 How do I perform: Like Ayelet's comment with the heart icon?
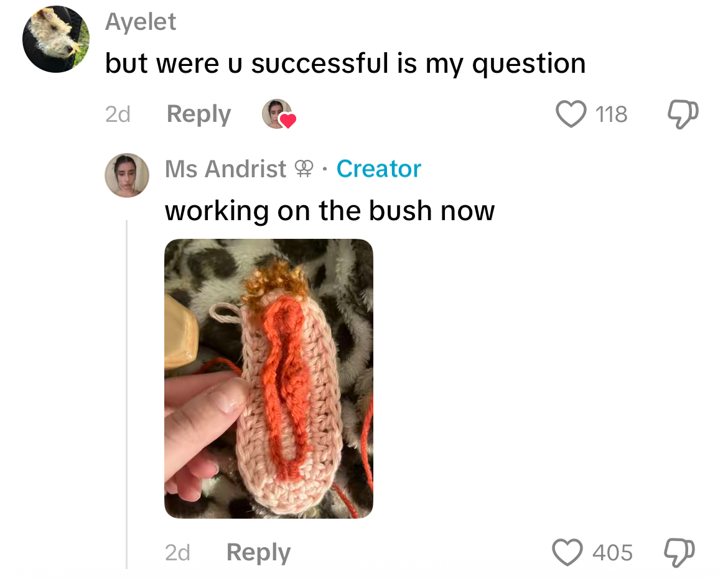[571, 114]
